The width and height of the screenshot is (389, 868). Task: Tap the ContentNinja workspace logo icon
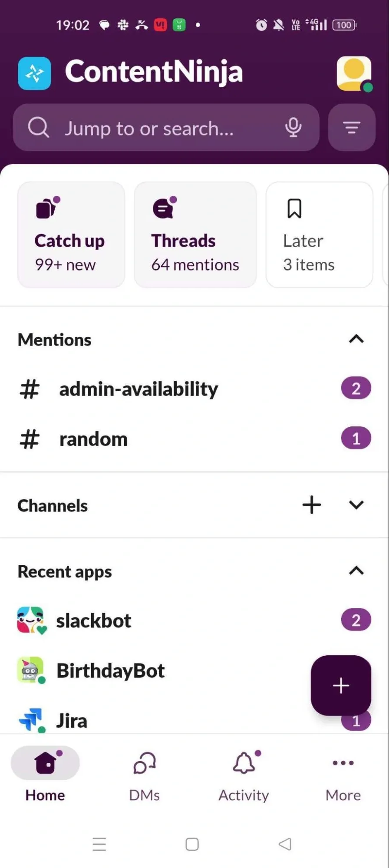34,73
